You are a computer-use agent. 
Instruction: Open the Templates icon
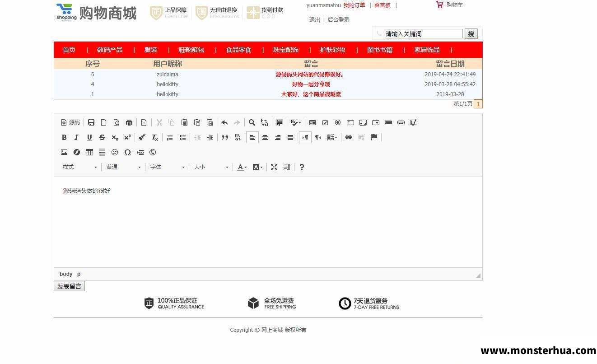click(144, 122)
